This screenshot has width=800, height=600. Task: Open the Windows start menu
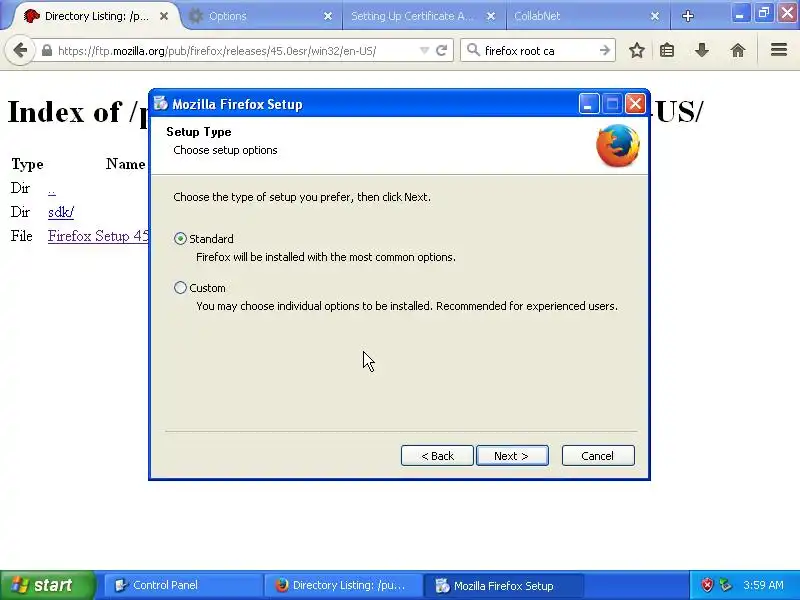point(47,585)
